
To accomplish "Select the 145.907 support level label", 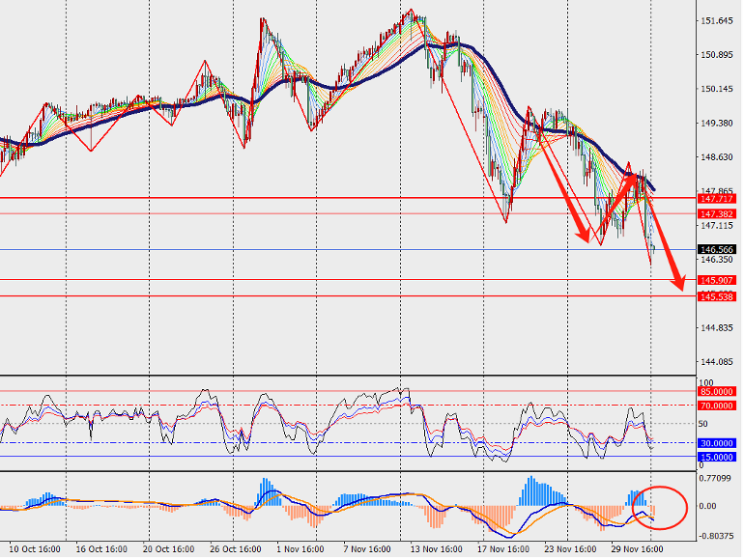I will click(717, 280).
